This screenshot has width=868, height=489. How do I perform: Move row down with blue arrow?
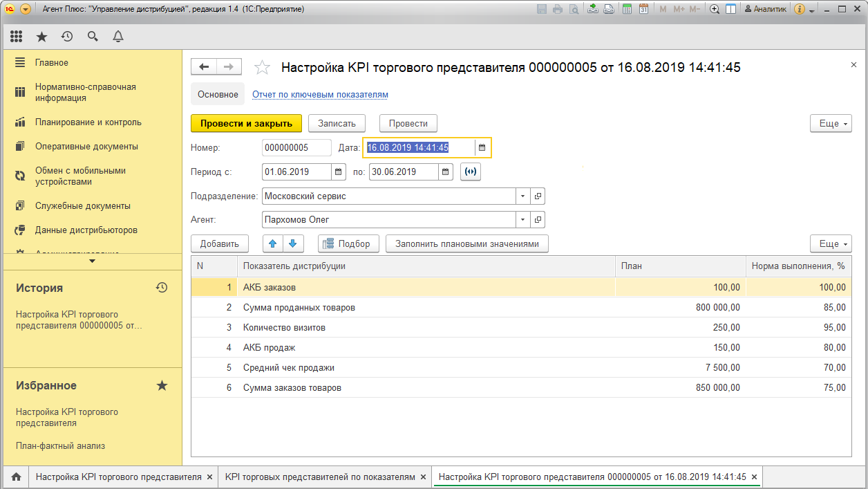pos(292,243)
